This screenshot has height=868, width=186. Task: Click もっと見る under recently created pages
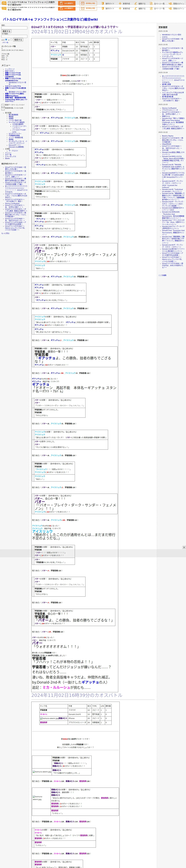coord(5,233)
